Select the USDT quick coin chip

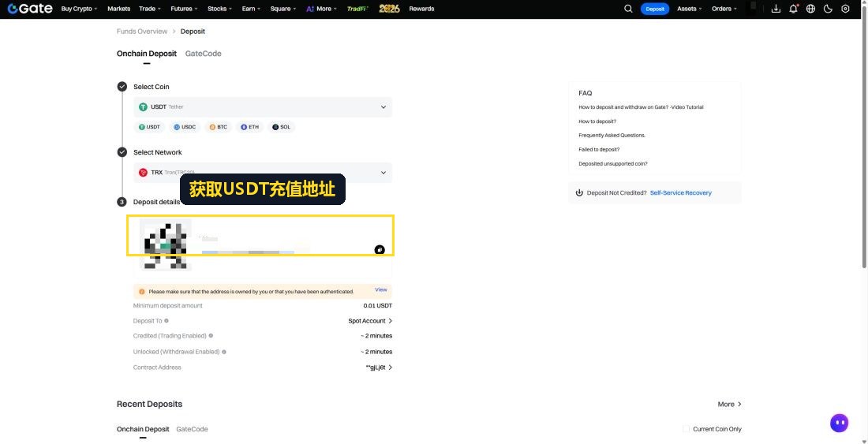pyautogui.click(x=150, y=127)
